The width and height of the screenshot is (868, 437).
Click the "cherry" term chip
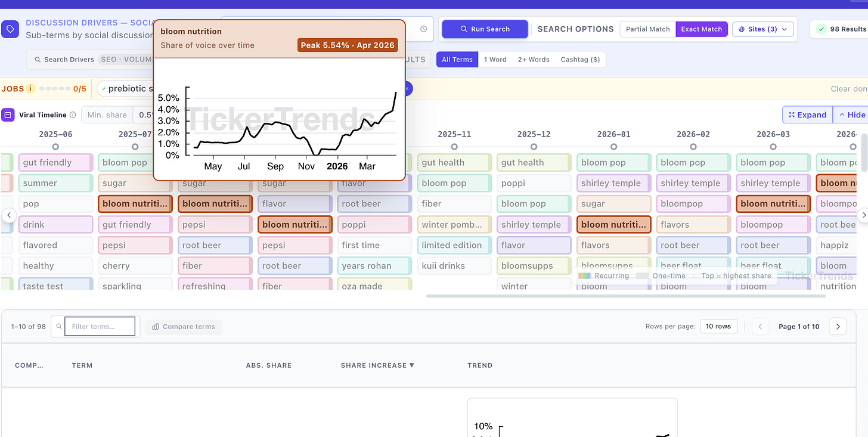pyautogui.click(x=135, y=266)
